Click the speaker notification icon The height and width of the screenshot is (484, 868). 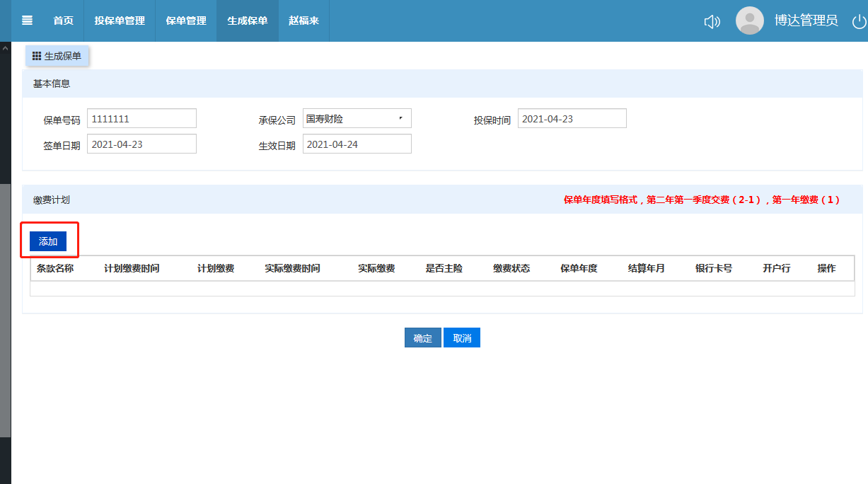tap(712, 22)
